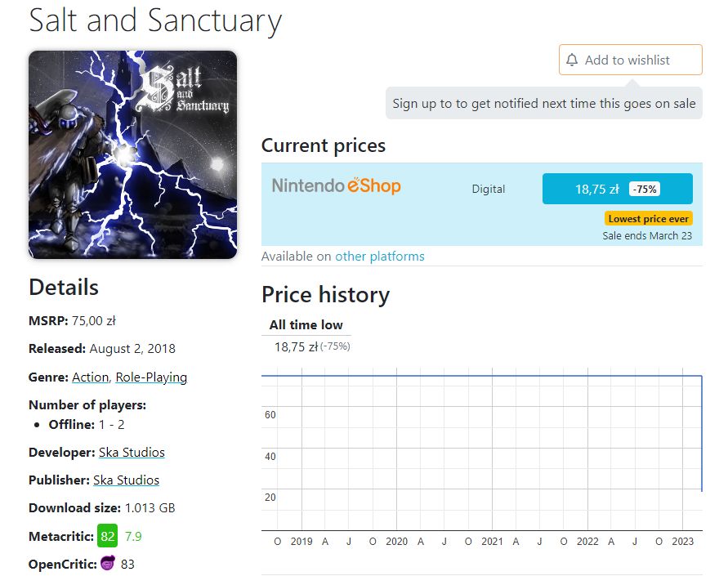The height and width of the screenshot is (576, 728).
Task: Click the Salt and Sanctuary cover art
Action: (x=133, y=154)
